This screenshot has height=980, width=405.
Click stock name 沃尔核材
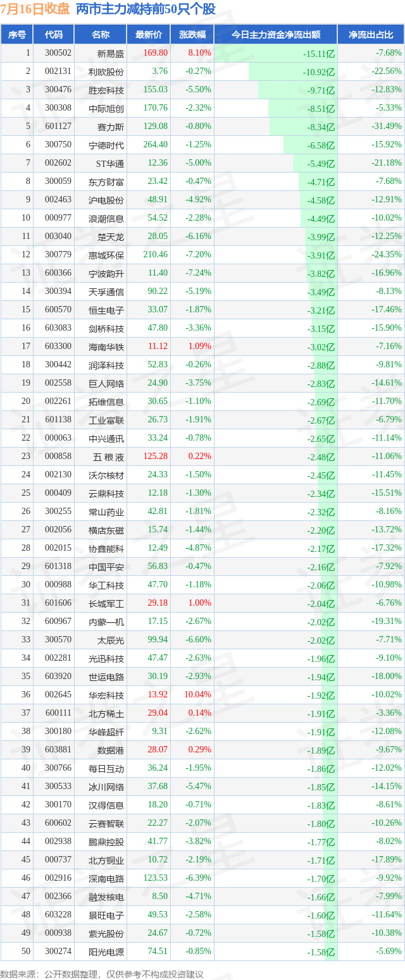click(106, 475)
